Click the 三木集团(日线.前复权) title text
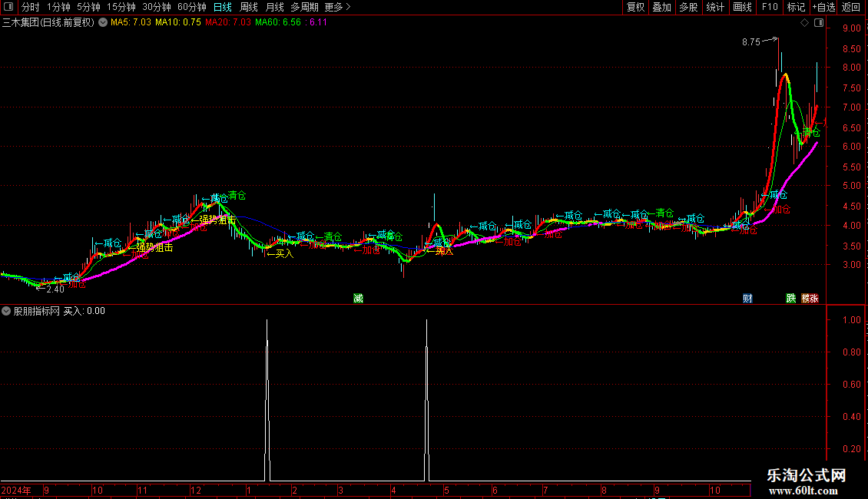This screenshot has width=868, height=499. pyautogui.click(x=48, y=23)
